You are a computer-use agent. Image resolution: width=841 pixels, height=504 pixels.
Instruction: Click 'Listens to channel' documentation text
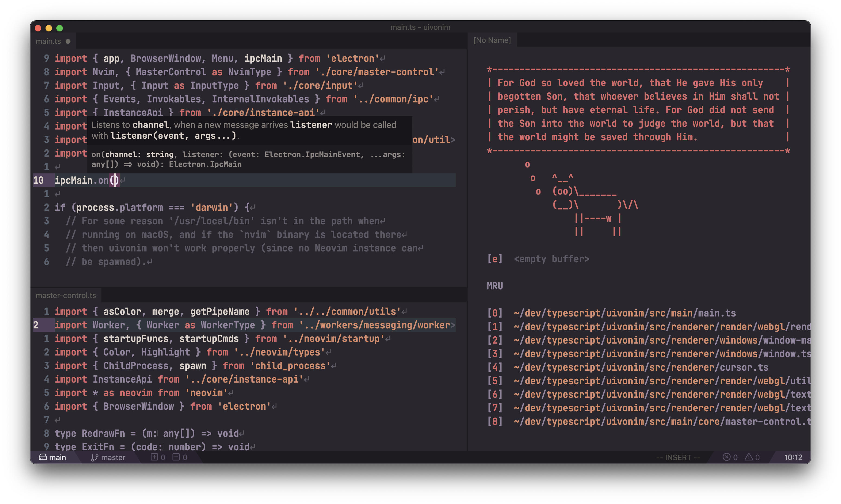pos(130,125)
